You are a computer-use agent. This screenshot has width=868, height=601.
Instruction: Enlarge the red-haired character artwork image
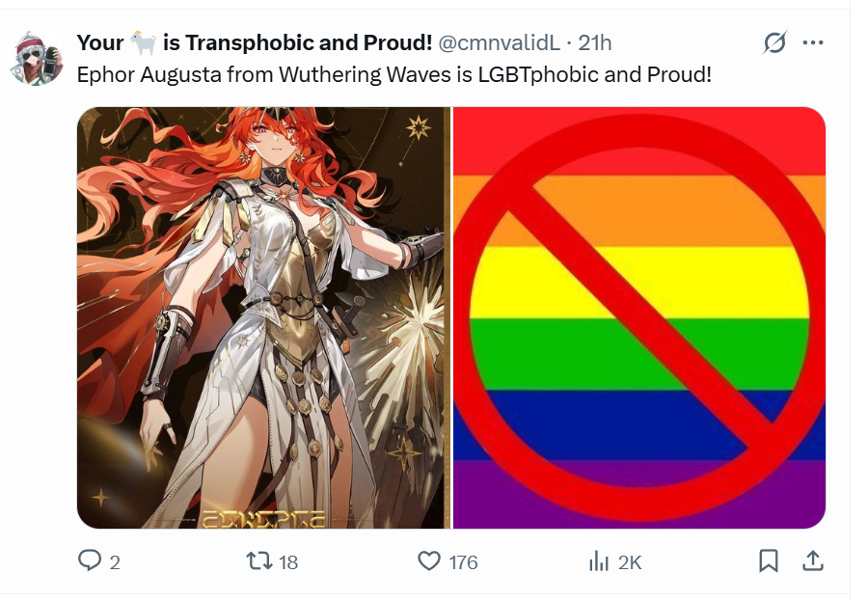(x=263, y=317)
